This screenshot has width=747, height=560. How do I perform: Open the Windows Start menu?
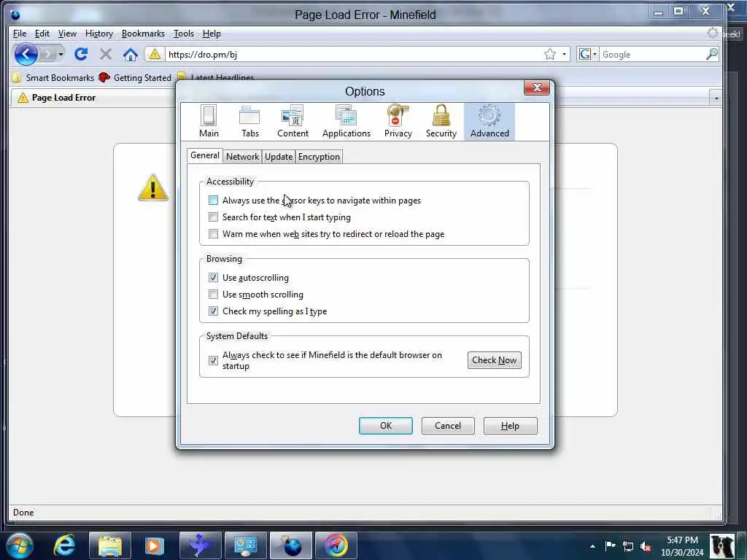[x=19, y=545]
